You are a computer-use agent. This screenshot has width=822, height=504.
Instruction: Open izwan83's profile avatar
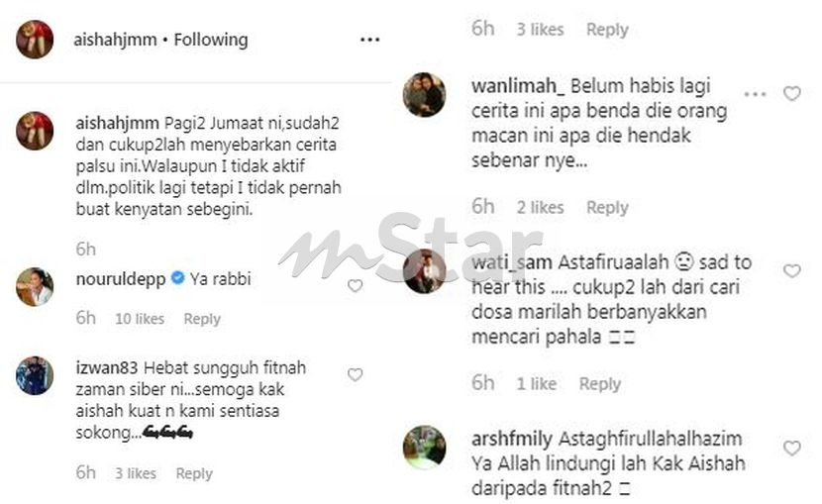pos(35,375)
